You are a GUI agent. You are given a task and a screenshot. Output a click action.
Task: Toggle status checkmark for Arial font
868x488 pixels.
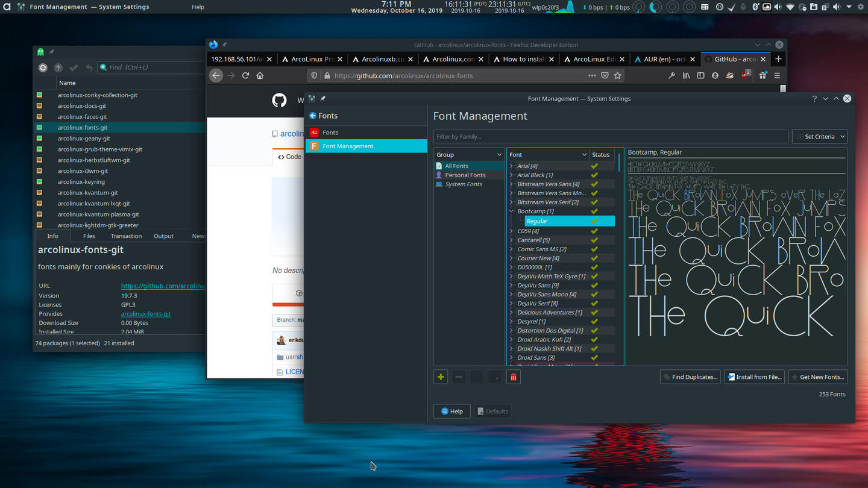point(594,166)
